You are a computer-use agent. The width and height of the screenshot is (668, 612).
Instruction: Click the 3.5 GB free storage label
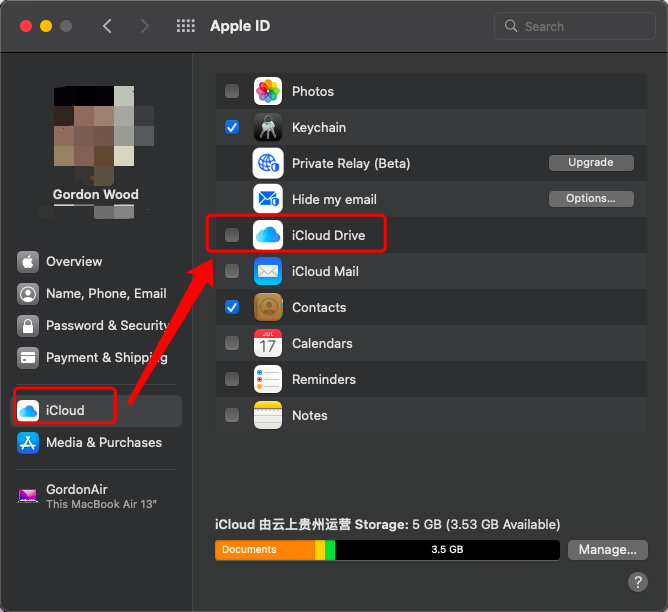(447, 550)
